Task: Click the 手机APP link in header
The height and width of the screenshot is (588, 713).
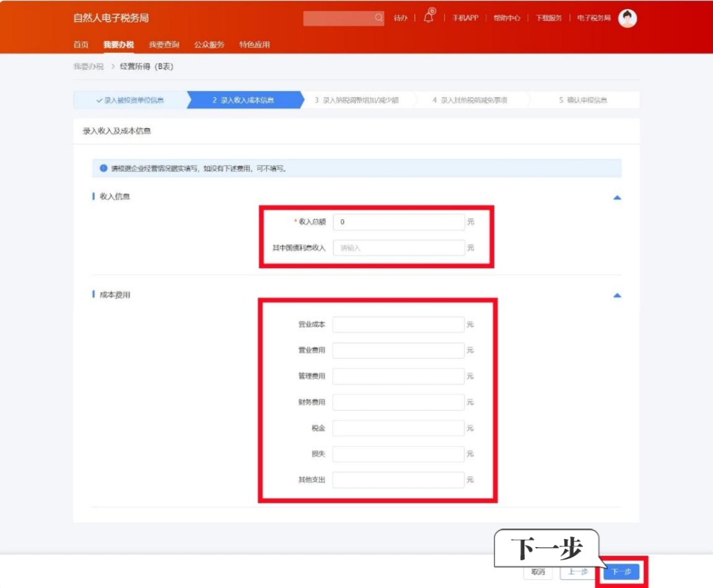Action: (x=465, y=18)
